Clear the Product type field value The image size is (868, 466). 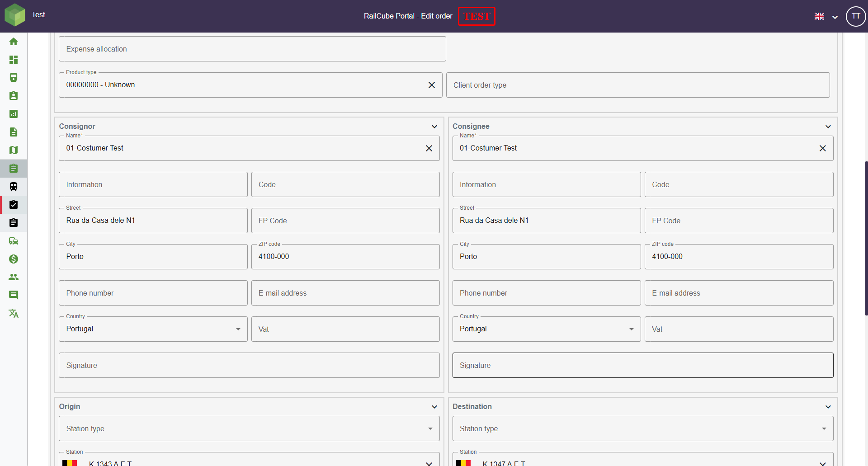[x=431, y=85]
